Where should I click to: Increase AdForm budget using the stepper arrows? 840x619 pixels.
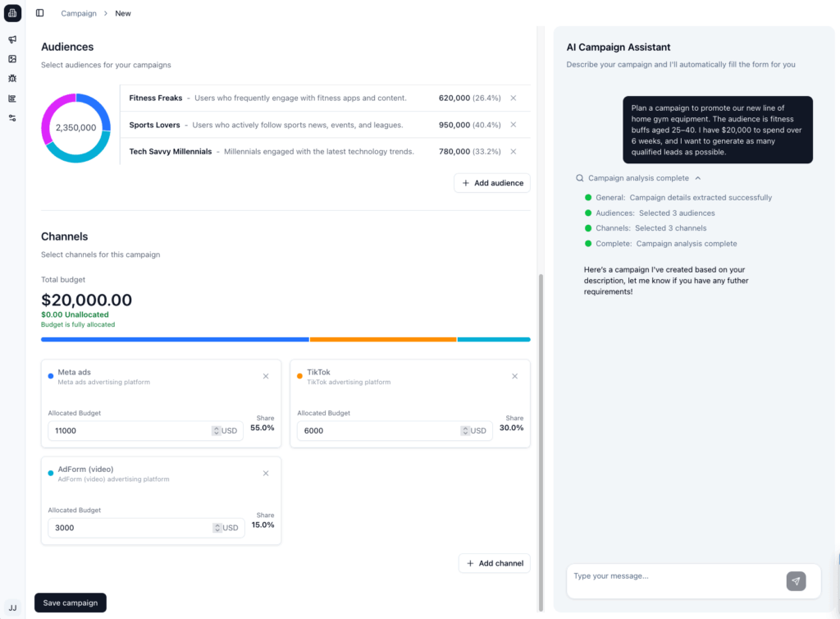pos(216,525)
